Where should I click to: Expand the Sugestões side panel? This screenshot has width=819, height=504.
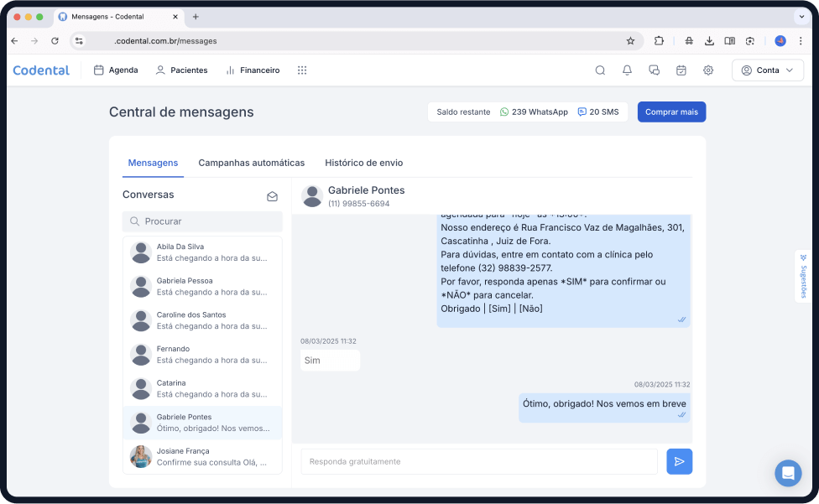pyautogui.click(x=802, y=276)
